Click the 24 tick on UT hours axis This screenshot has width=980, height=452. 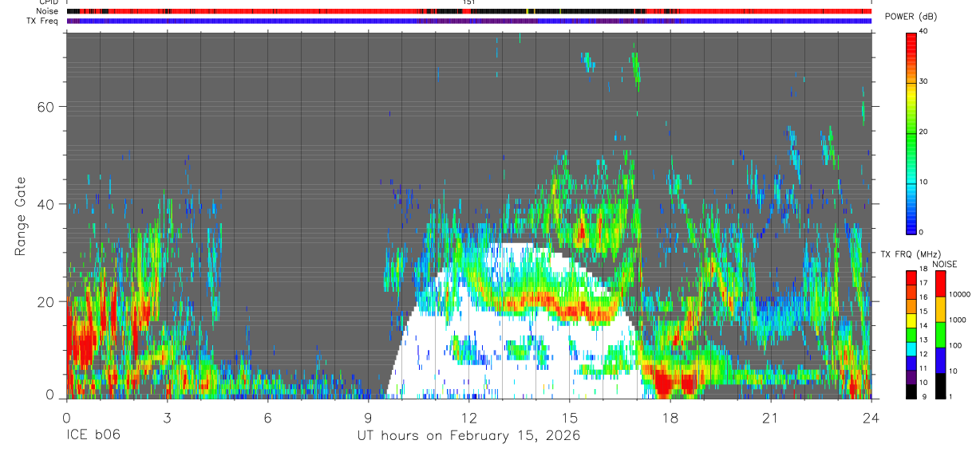(x=871, y=418)
